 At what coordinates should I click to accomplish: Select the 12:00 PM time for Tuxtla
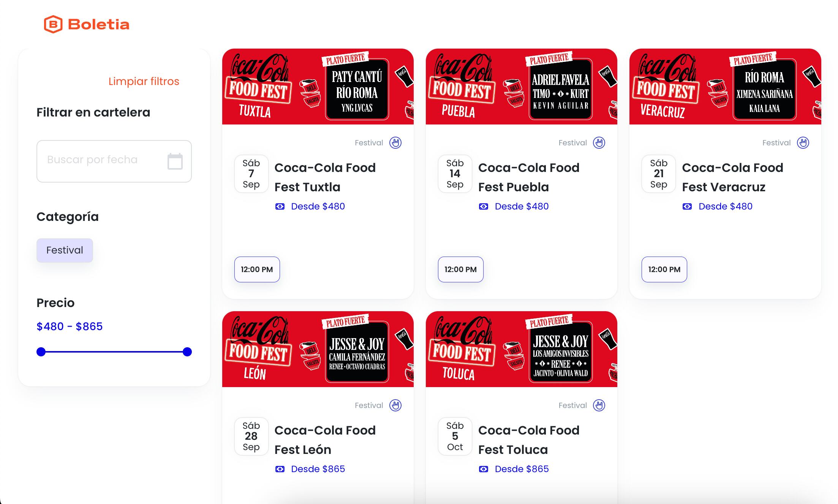tap(257, 269)
